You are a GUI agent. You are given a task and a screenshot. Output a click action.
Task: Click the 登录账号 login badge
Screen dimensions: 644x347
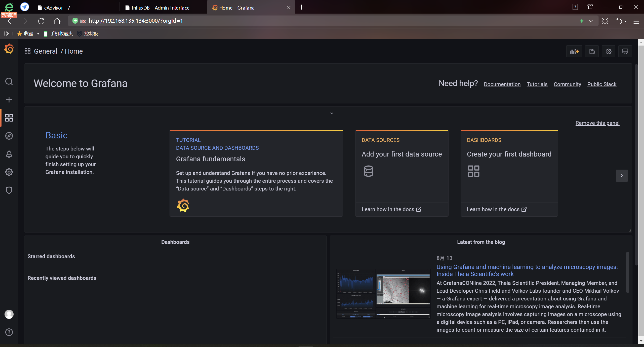click(9, 15)
